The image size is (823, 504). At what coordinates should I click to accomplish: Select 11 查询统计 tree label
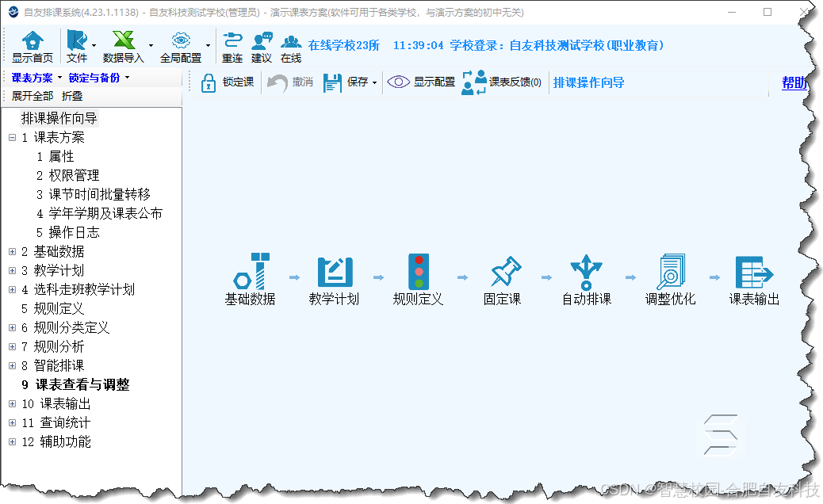pyautogui.click(x=56, y=422)
